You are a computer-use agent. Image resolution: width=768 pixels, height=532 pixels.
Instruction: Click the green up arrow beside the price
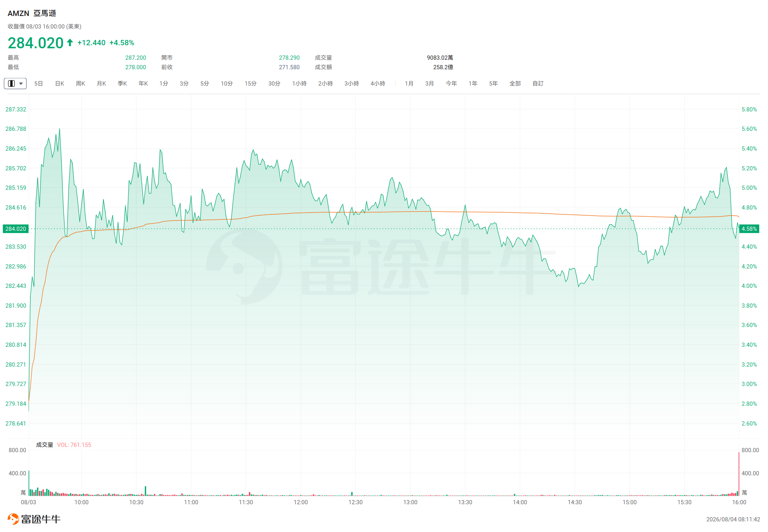pos(70,43)
